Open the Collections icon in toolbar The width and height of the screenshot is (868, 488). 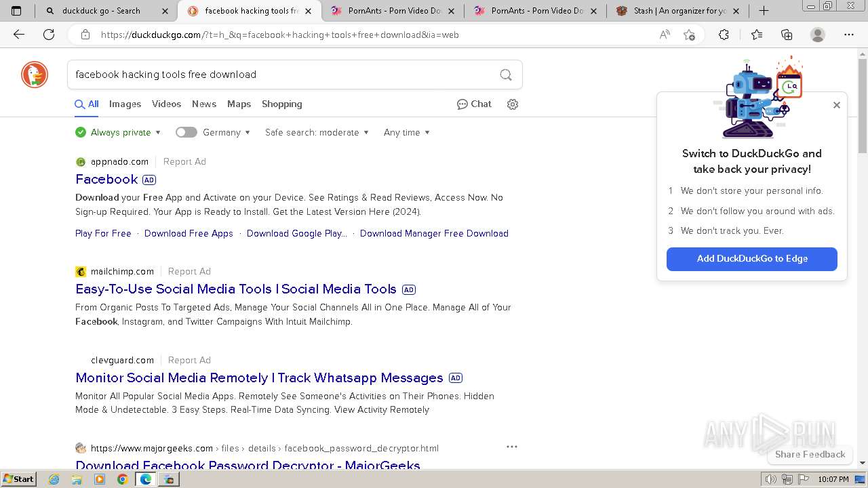click(x=787, y=35)
